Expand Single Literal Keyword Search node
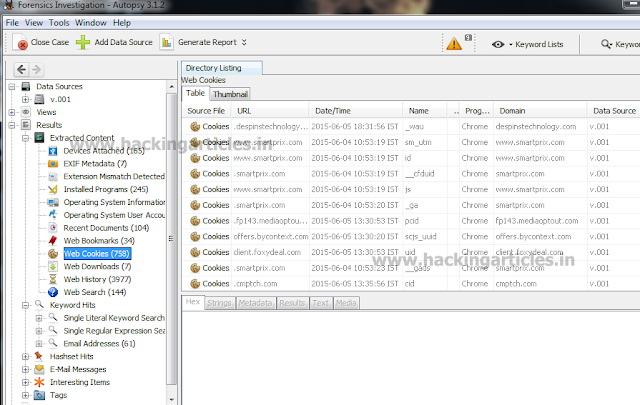 pyautogui.click(x=39, y=318)
